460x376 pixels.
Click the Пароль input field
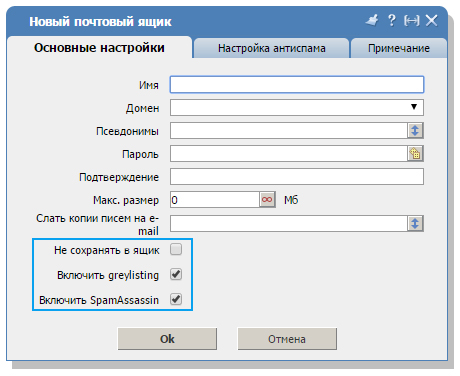(289, 153)
